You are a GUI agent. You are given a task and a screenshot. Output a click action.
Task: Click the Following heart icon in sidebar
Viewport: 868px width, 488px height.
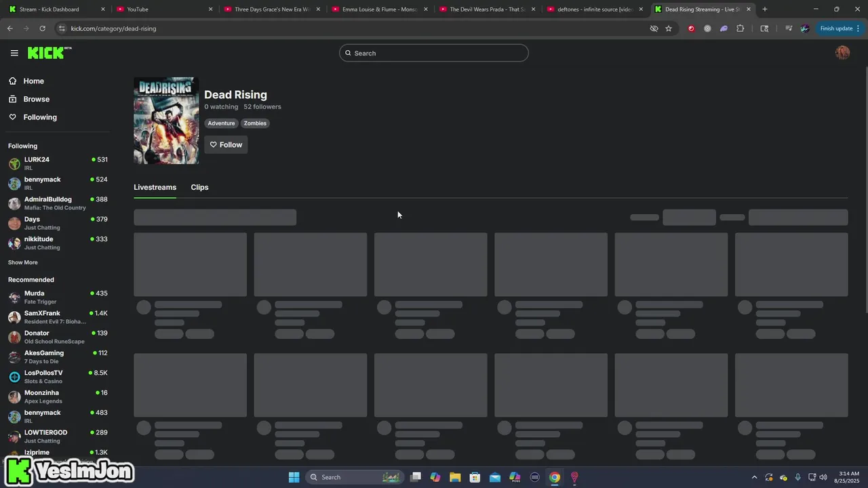[12, 117]
